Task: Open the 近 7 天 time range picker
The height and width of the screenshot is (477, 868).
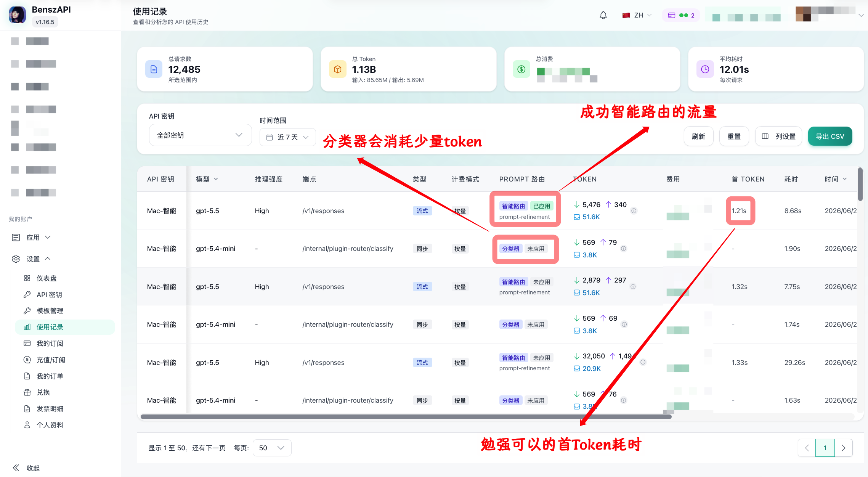Action: pyautogui.click(x=287, y=137)
